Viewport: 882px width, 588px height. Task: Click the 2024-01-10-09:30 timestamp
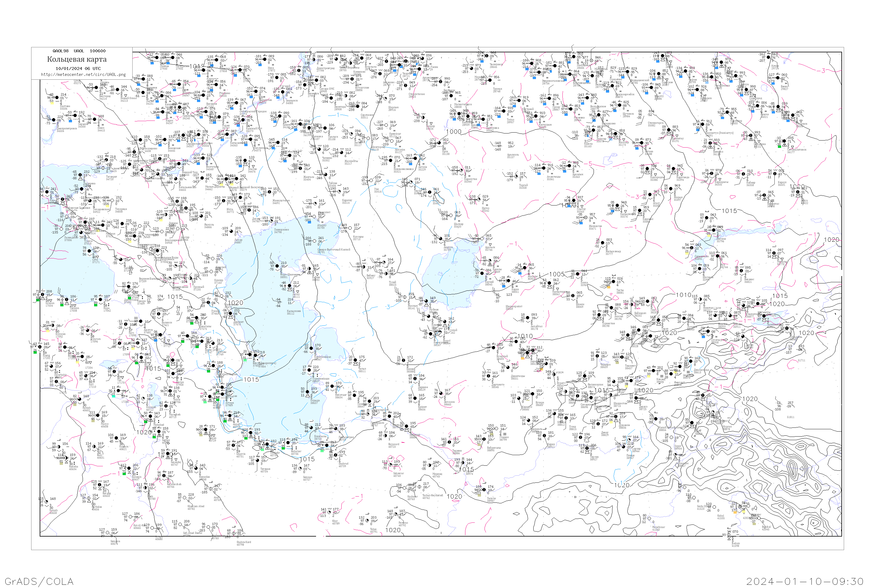(x=805, y=581)
